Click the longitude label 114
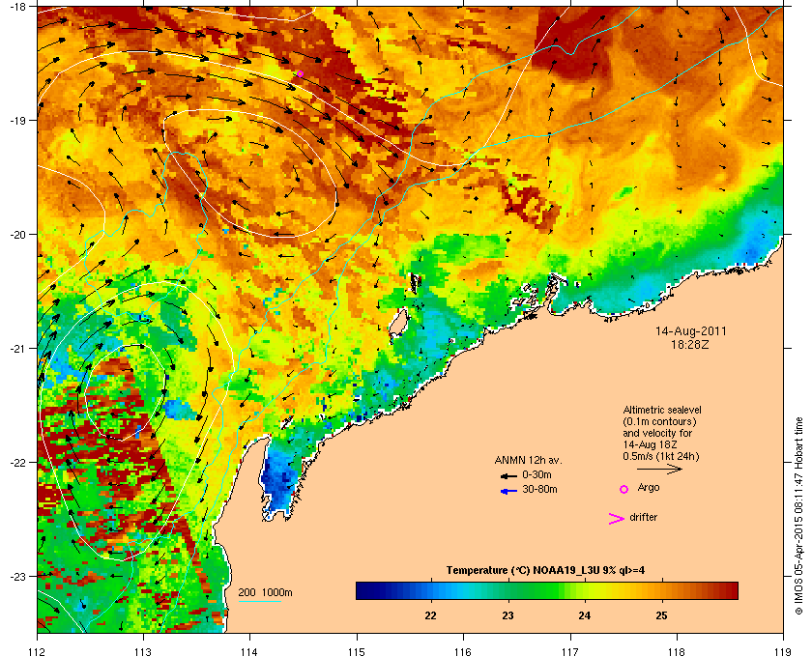The height and width of the screenshot is (657, 812). [x=249, y=651]
